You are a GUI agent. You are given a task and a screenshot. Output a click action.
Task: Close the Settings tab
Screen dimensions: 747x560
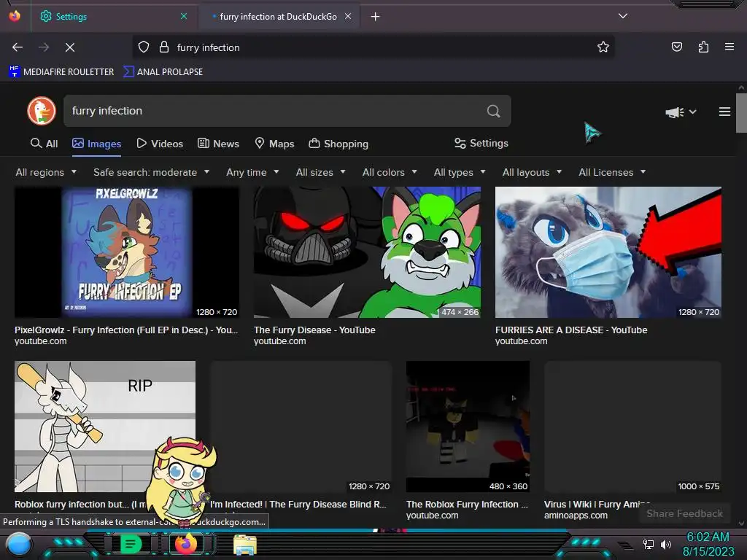click(x=184, y=16)
